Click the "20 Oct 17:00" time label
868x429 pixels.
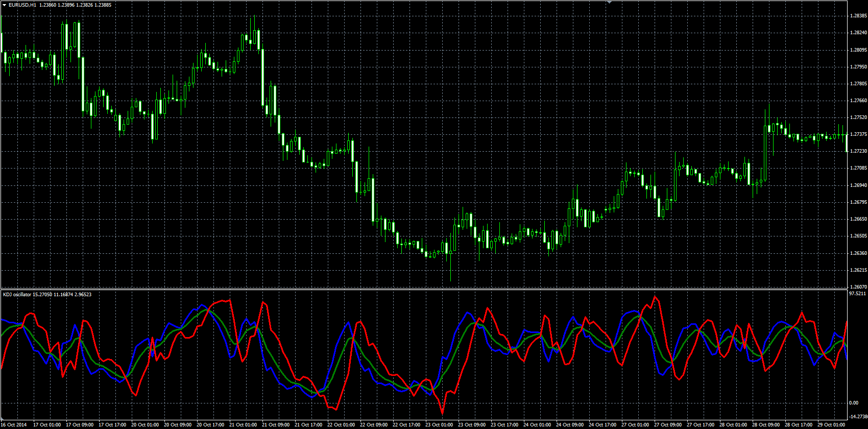pos(210,425)
